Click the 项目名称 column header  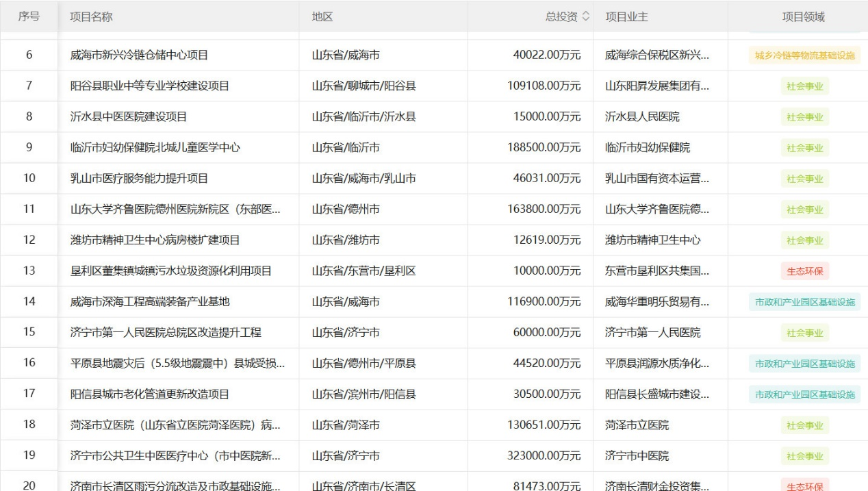91,17
